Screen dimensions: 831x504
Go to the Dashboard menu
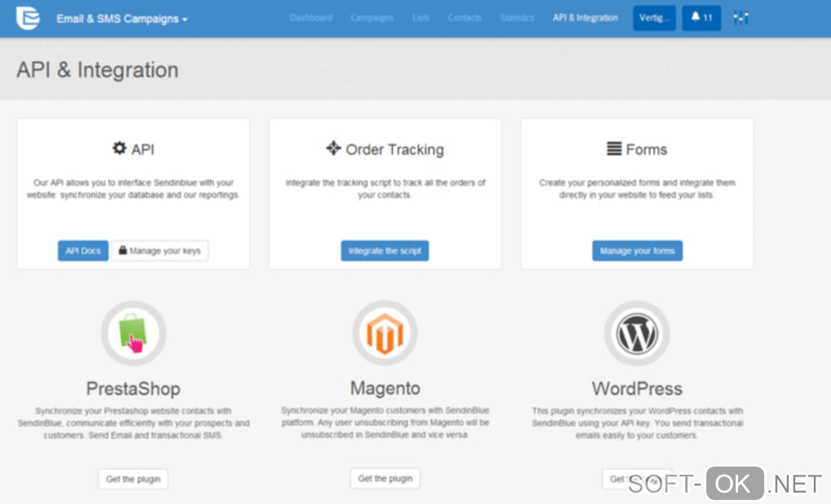pos(311,18)
